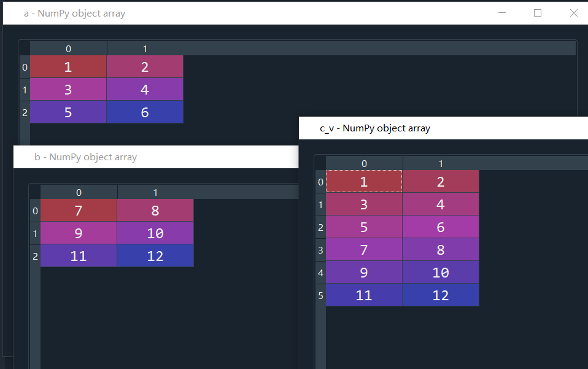
Task: Select cell with value 3 in array c_v
Action: coord(364,204)
